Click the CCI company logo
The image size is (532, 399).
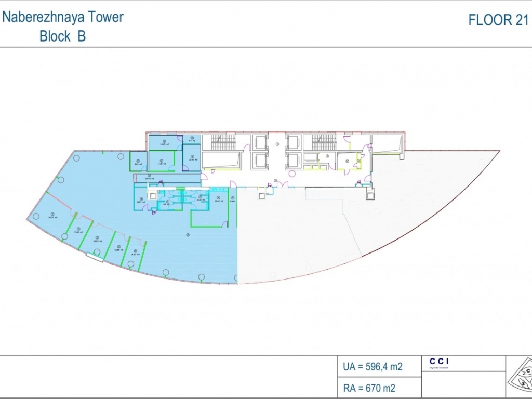pyautogui.click(x=439, y=363)
